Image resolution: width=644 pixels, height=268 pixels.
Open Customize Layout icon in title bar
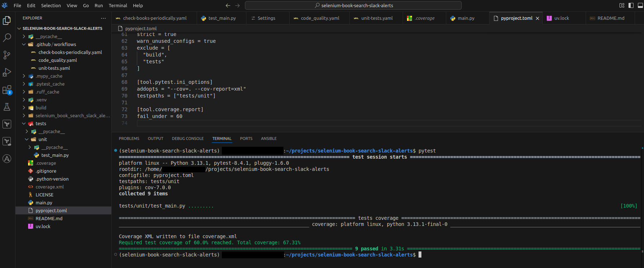pyautogui.click(x=622, y=5)
